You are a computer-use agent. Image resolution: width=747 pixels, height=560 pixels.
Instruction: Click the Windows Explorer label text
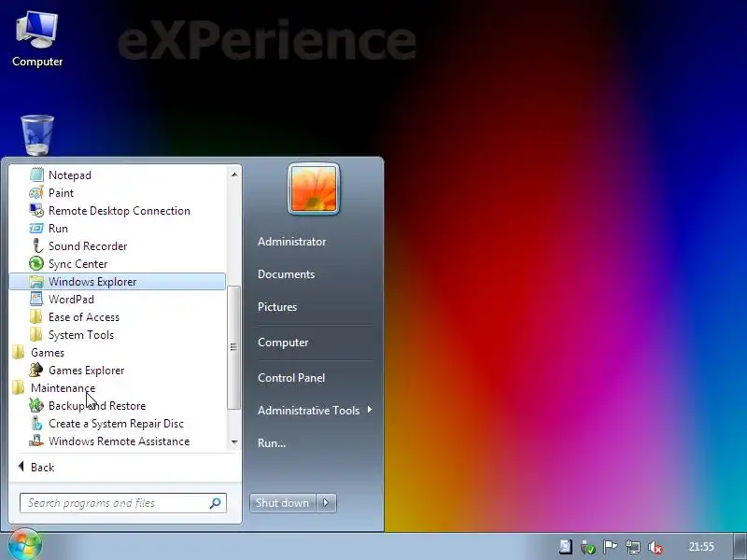92,282
